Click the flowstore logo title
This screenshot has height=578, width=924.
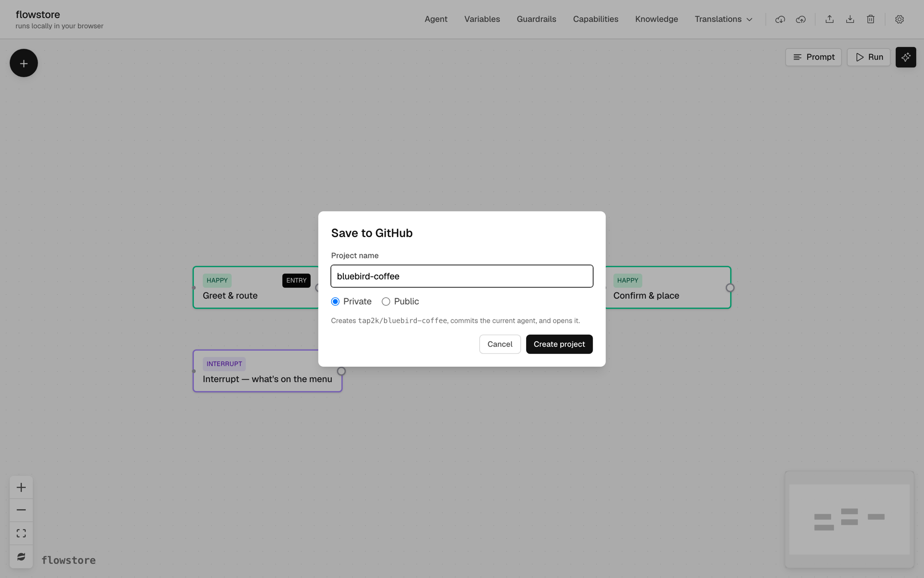(38, 14)
